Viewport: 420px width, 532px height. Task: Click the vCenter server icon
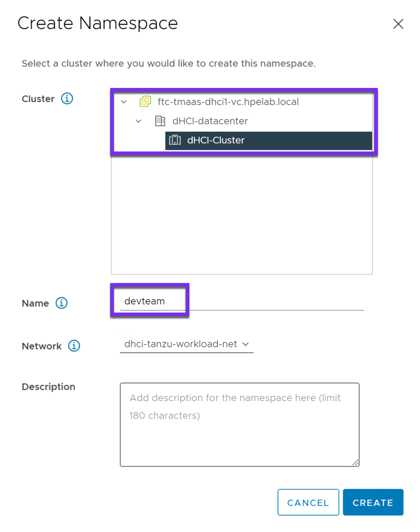click(146, 101)
